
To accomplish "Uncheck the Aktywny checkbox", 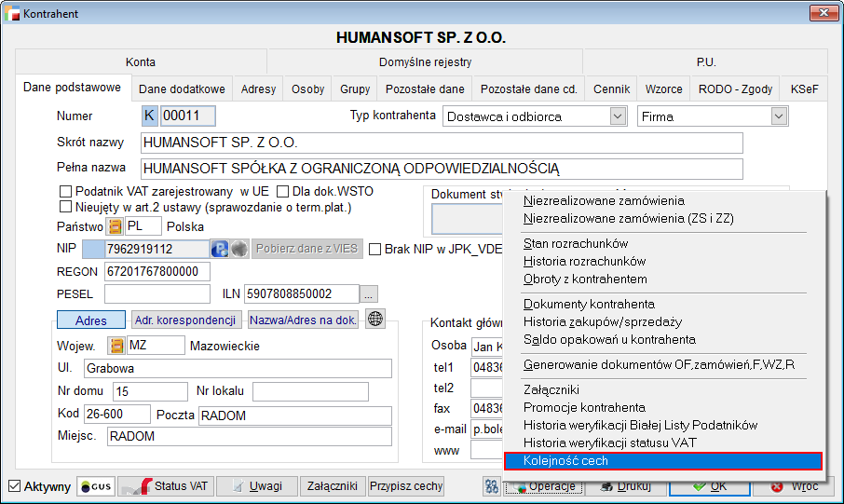I will pyautogui.click(x=15, y=486).
